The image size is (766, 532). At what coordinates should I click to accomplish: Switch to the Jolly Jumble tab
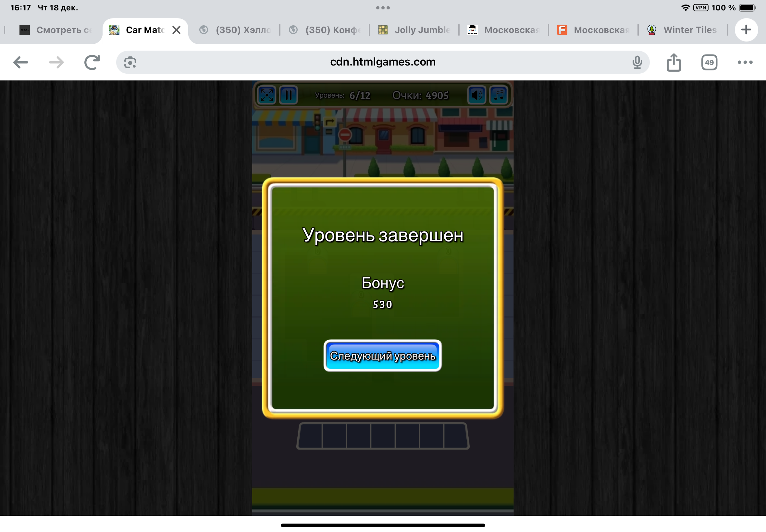[414, 30]
